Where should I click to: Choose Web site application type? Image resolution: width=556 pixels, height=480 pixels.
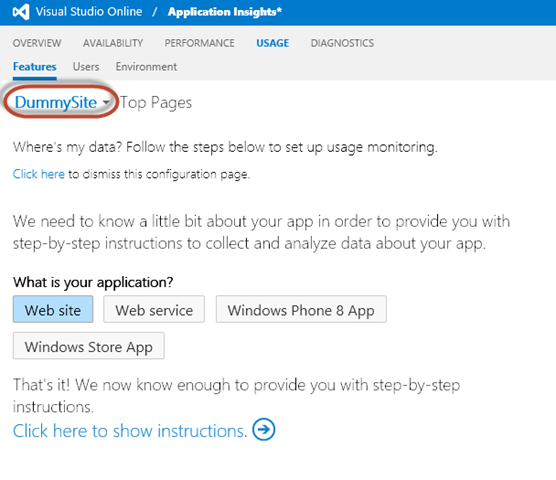click(53, 309)
